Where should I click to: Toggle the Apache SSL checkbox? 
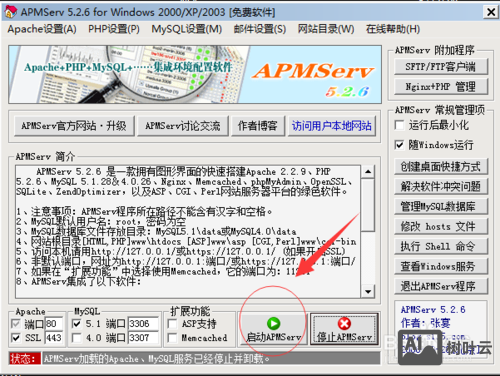(15, 338)
